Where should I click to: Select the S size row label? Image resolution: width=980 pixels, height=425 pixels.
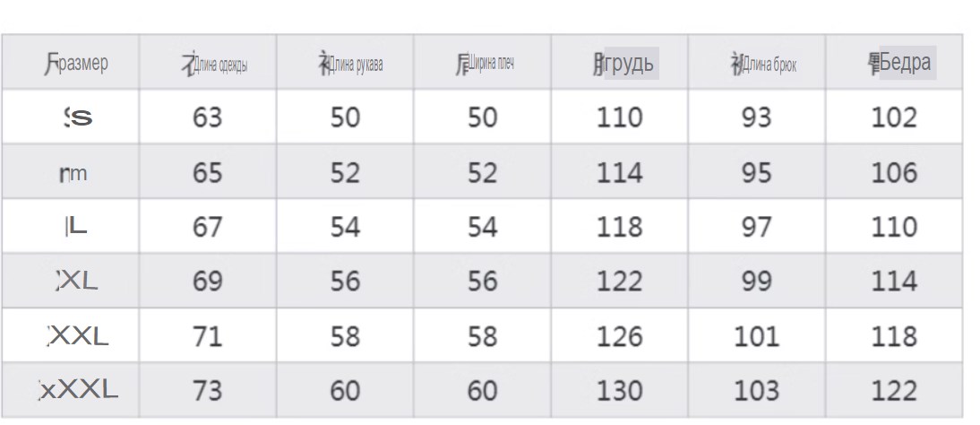[78, 117]
